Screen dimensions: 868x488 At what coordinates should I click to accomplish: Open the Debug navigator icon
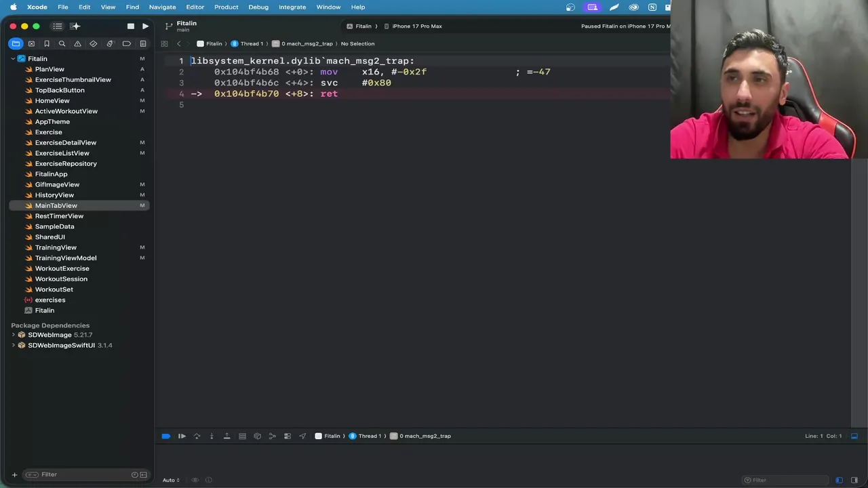pos(109,43)
